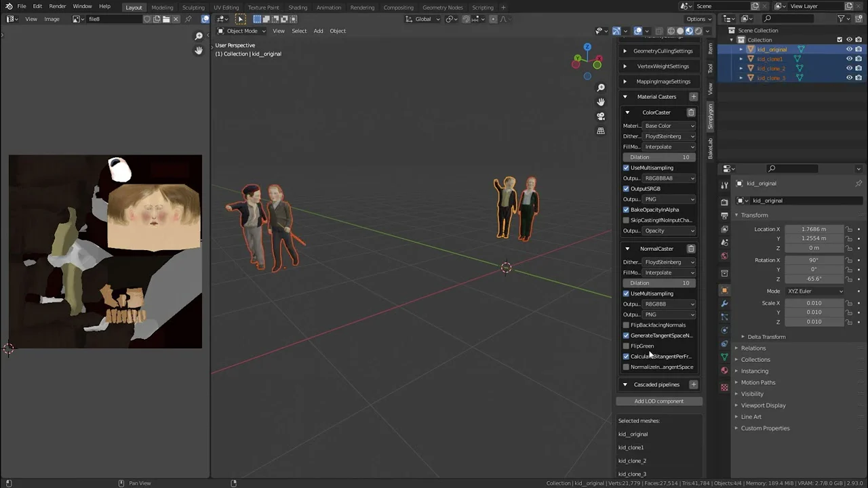
Task: Switch to the Shading workspace tab
Action: [x=298, y=7]
